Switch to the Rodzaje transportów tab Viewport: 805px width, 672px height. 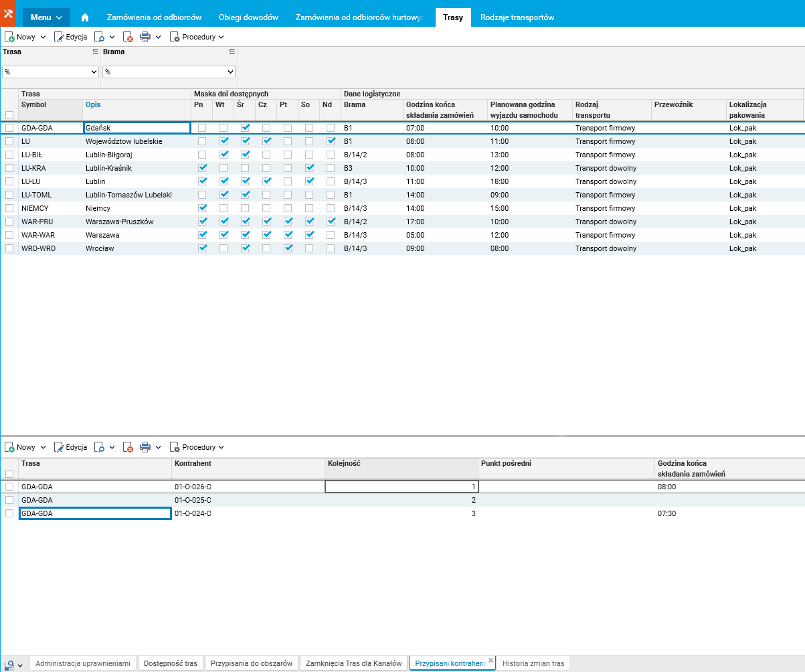click(x=517, y=17)
